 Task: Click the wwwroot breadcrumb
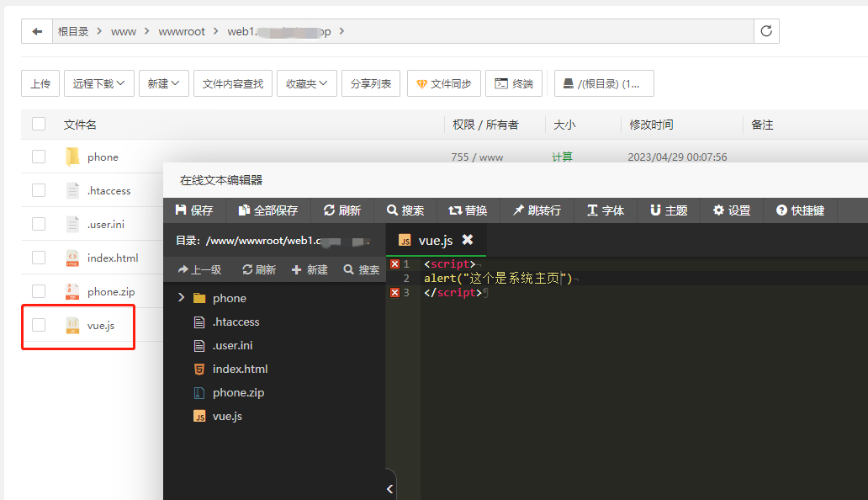point(182,31)
